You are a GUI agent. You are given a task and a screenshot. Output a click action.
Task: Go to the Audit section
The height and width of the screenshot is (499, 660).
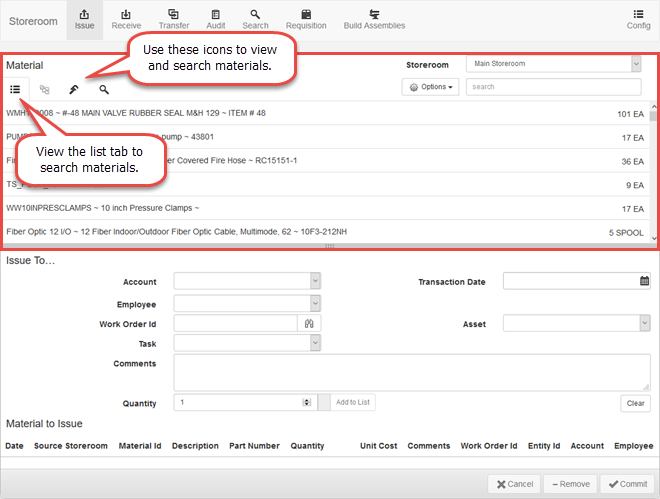217,19
